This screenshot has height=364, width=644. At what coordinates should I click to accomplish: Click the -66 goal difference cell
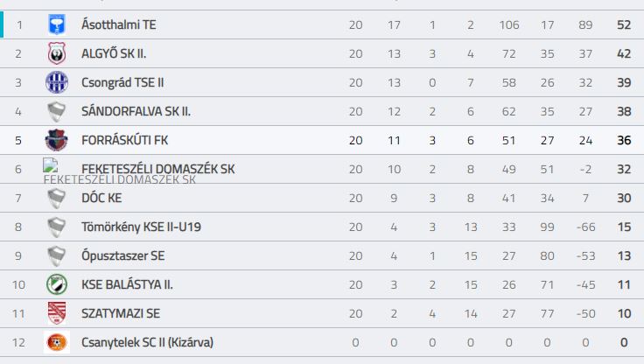pos(585,227)
